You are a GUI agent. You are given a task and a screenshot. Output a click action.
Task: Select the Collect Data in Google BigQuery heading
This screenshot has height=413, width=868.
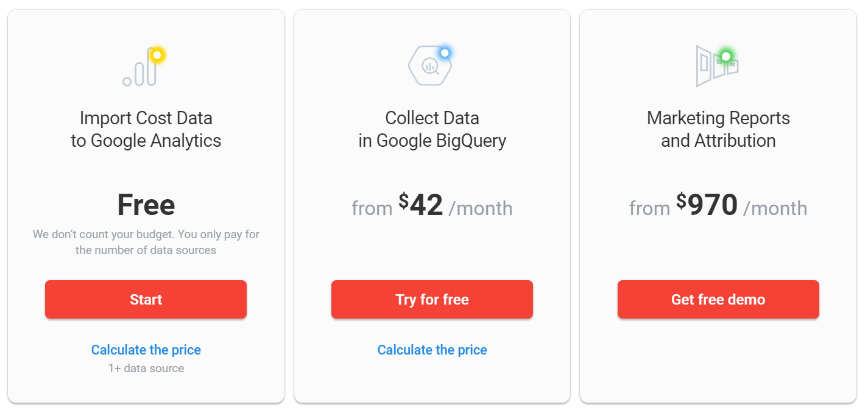pos(432,129)
